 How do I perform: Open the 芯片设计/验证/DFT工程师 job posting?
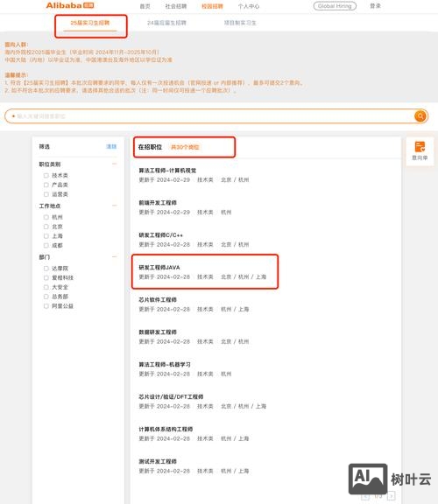point(171,396)
